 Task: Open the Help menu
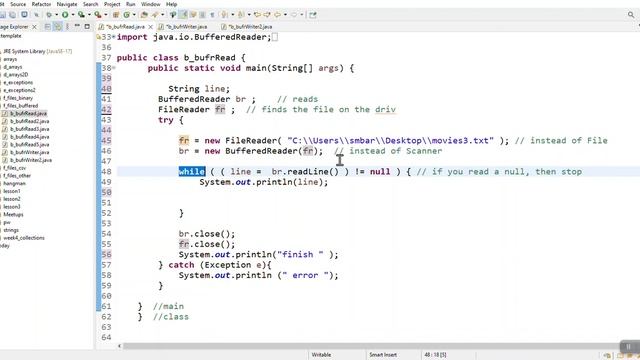[171, 4]
